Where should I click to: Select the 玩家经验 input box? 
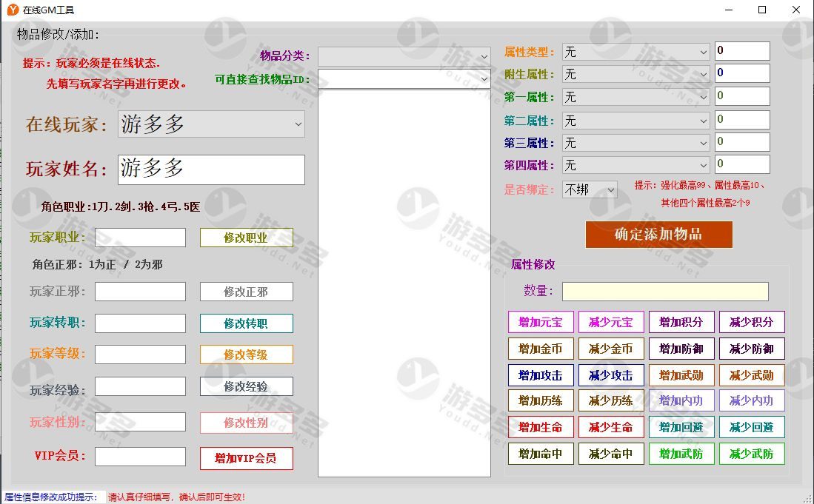pyautogui.click(x=140, y=386)
